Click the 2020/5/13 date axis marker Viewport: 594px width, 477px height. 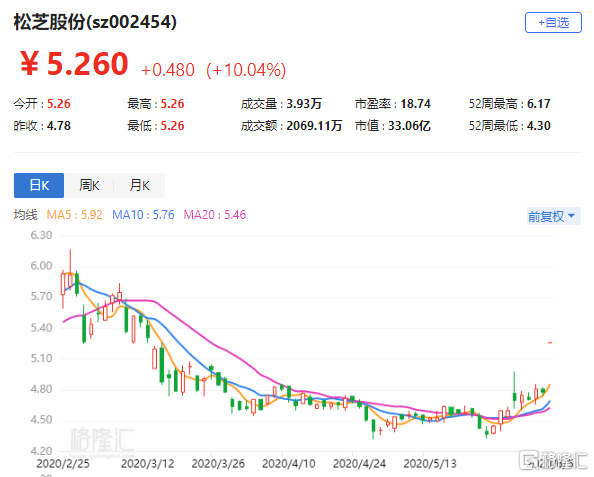(x=430, y=463)
